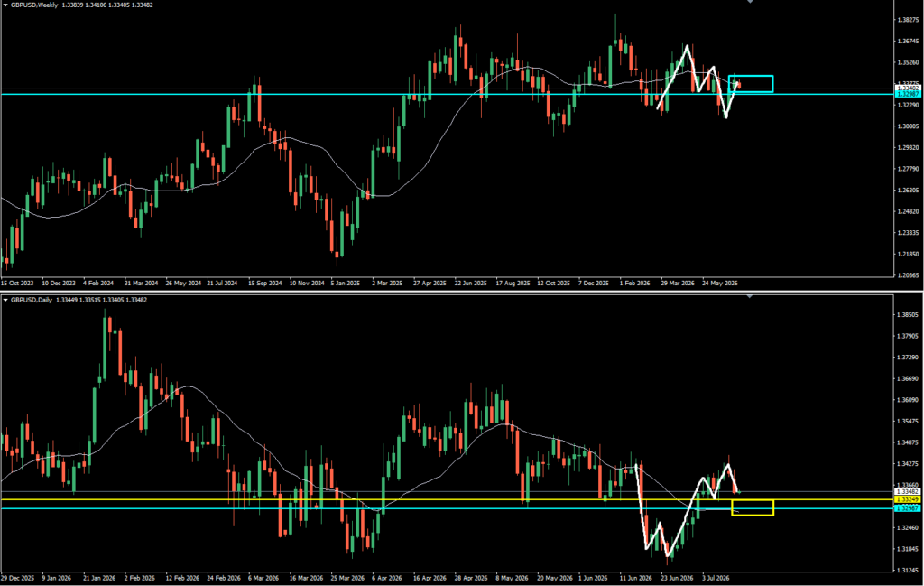The image size is (924, 586).
Task: Click the 1.27790 level on the Weekly price scale
Action: (x=908, y=169)
